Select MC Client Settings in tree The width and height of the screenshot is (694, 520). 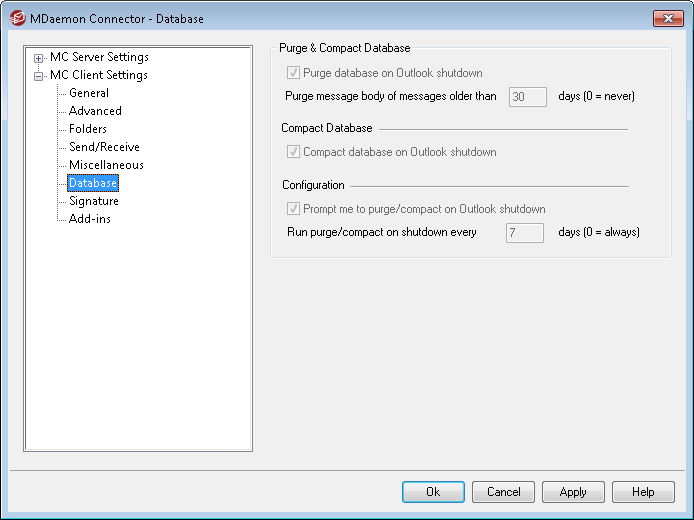[x=98, y=75]
